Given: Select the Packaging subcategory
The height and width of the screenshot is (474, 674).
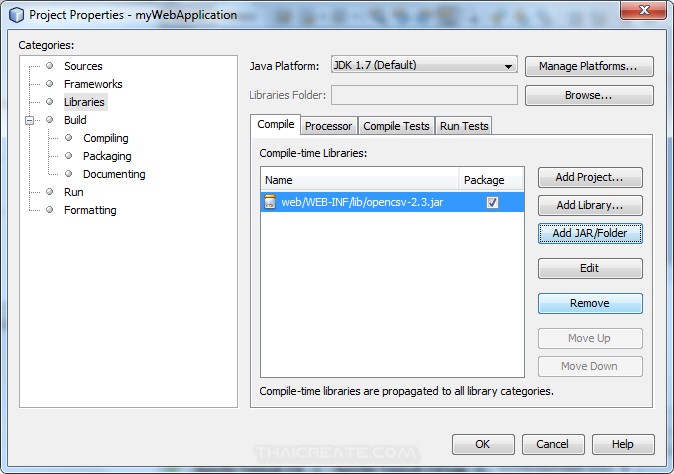Looking at the screenshot, I should tap(107, 156).
